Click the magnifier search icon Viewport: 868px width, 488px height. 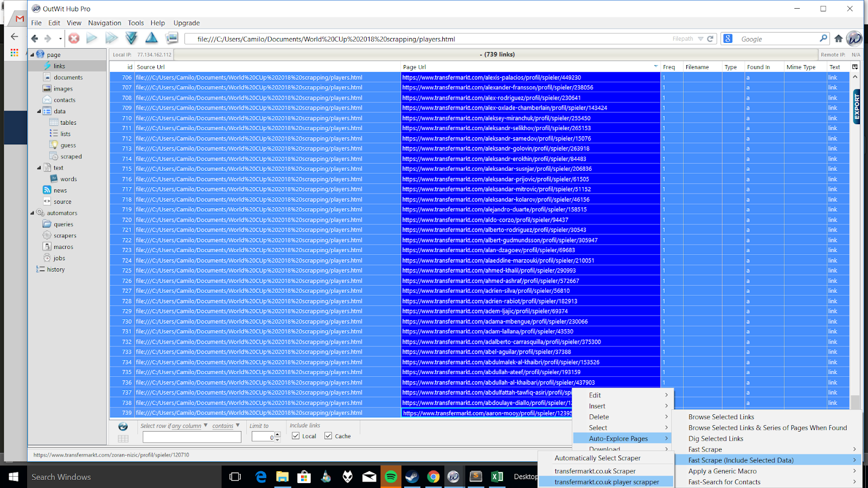coord(823,38)
